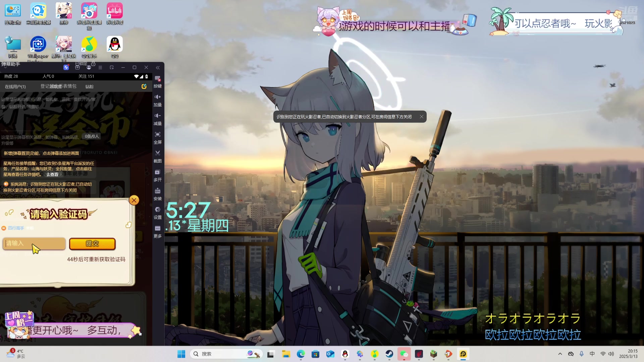Open Microsoft Store from taskbar
The width and height of the screenshot is (644, 362).
pyautogui.click(x=315, y=354)
